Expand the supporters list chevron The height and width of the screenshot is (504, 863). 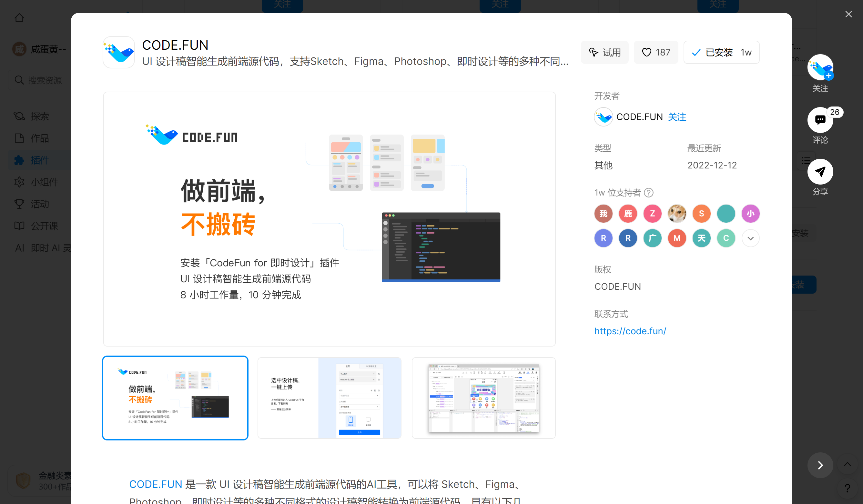[750, 238]
